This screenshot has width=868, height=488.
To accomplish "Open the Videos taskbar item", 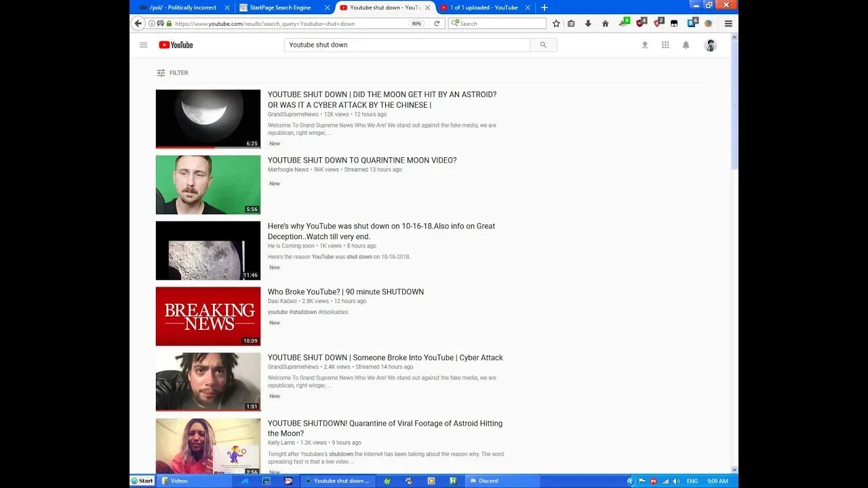I will (x=193, y=481).
